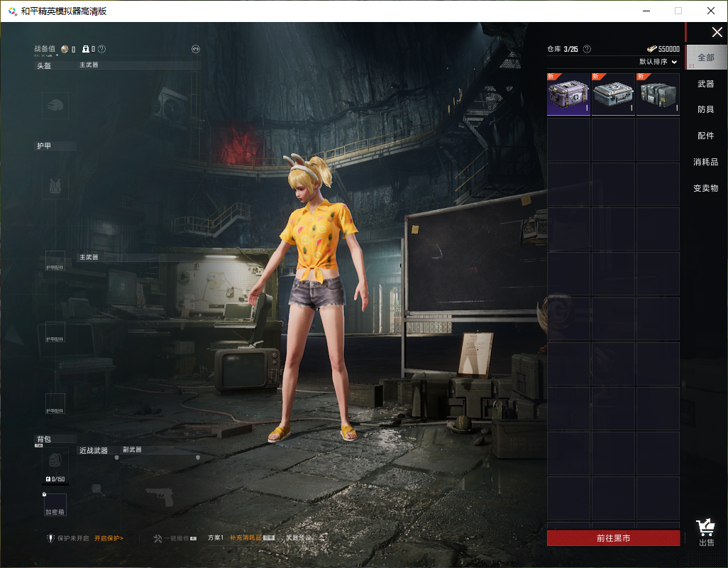Viewport: 728px width, 568px height.
Task: Click the 仓库 3/215 capacity text
Action: click(x=563, y=49)
